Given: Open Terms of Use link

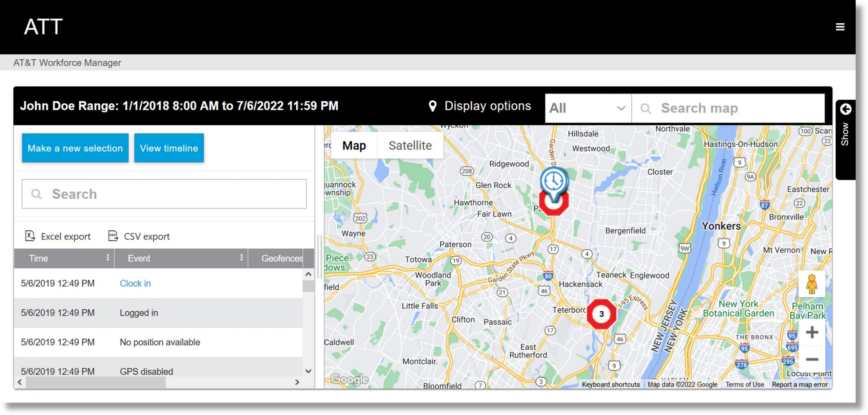Looking at the screenshot, I should pyautogui.click(x=745, y=384).
